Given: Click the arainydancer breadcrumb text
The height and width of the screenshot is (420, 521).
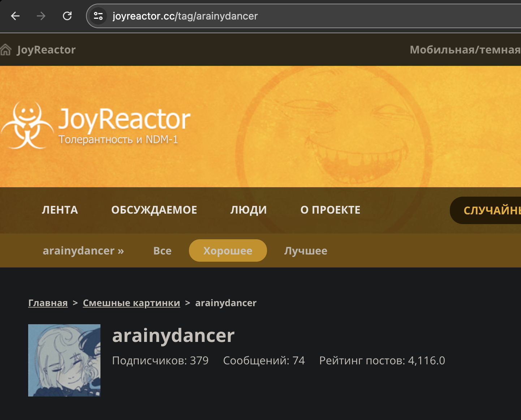Looking at the screenshot, I should point(226,303).
